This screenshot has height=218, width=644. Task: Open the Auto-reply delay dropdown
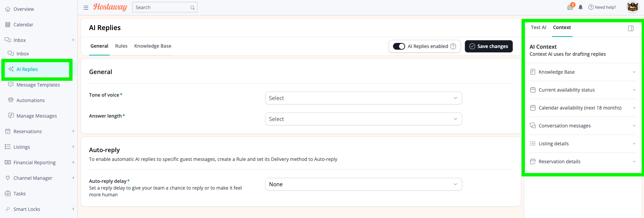tap(363, 184)
